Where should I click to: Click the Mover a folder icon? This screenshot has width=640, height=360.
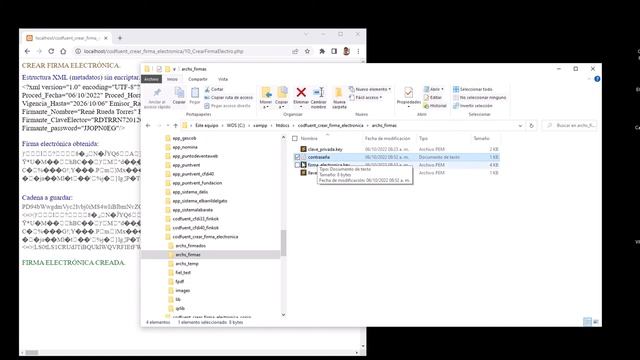[266, 93]
